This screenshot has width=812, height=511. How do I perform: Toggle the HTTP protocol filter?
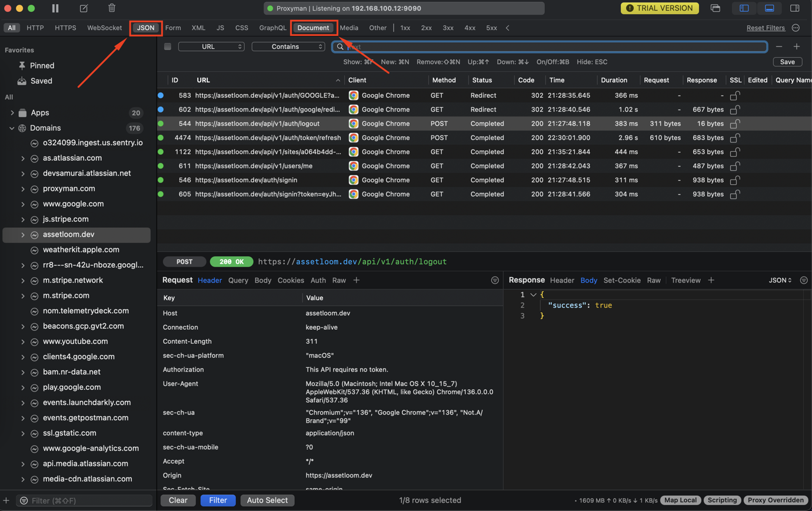click(x=35, y=28)
